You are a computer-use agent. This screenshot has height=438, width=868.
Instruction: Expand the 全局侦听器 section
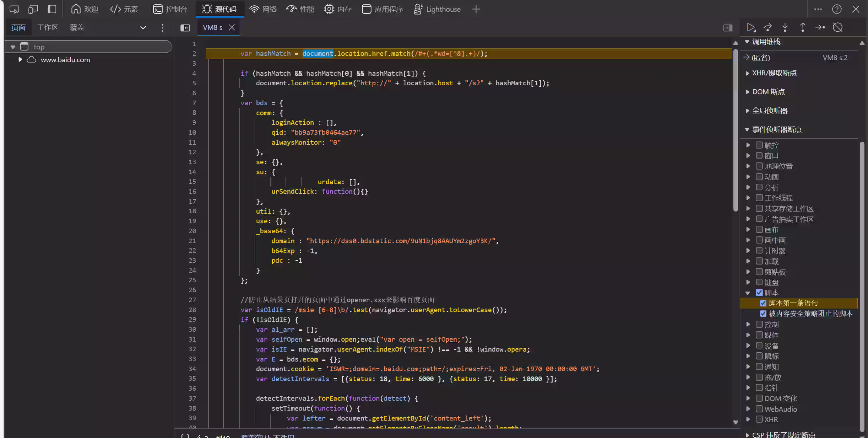tap(747, 111)
